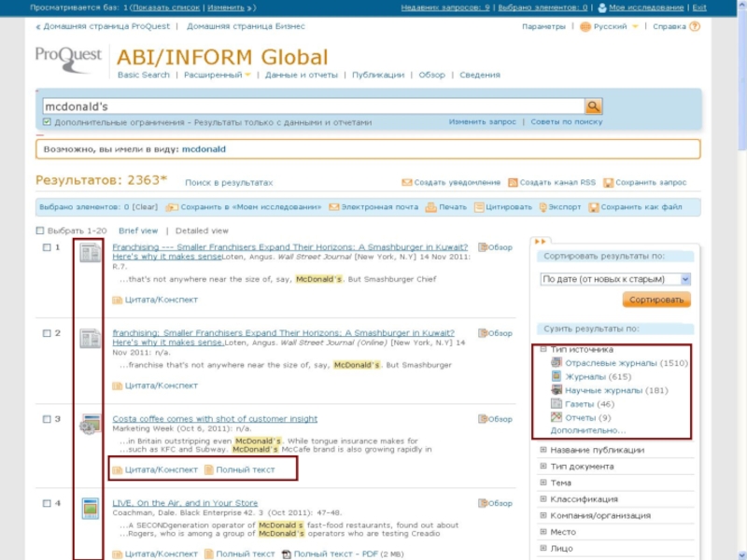Screen dimensions: 747x560
Task: Select checkbox for result 1
Action: pyautogui.click(x=47, y=247)
